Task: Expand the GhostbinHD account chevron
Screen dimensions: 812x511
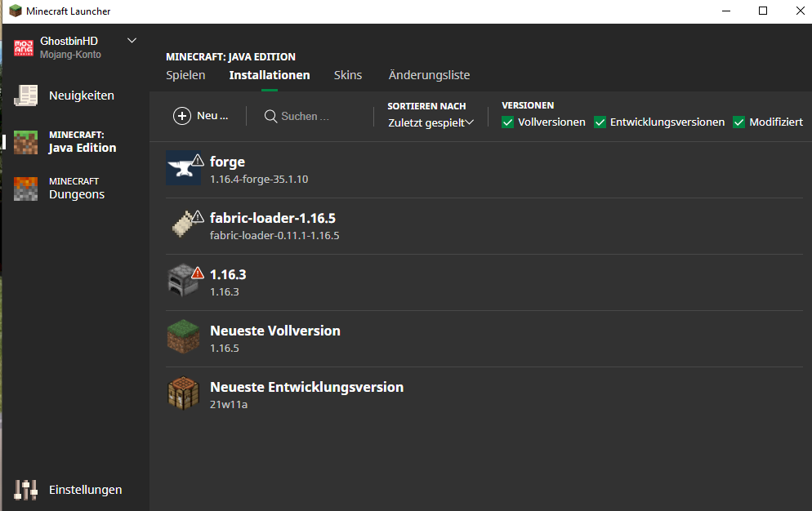Action: (132, 39)
